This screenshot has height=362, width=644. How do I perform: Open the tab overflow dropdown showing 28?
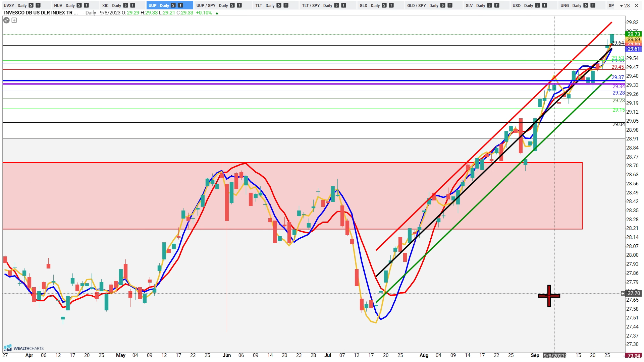click(x=625, y=5)
